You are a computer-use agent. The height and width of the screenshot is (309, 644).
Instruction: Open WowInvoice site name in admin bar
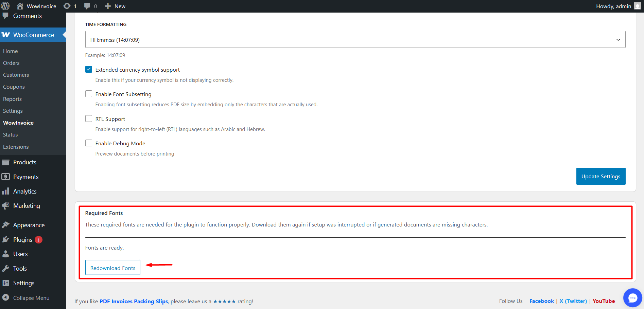[41, 6]
